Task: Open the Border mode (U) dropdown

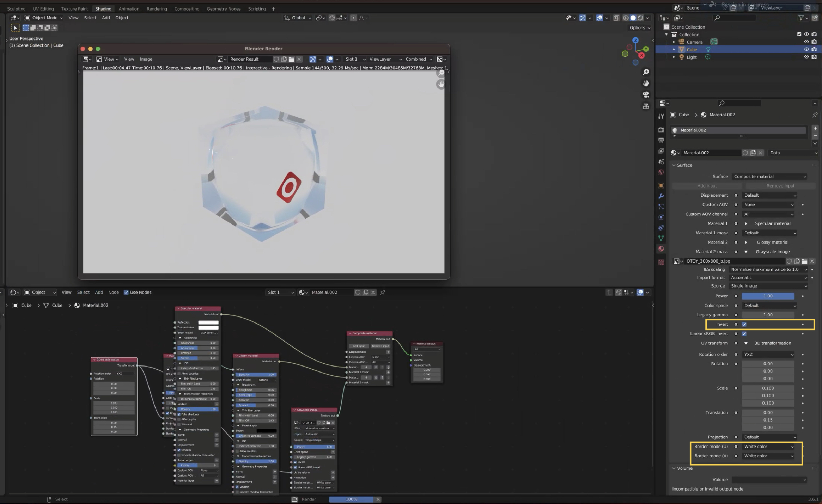Action: click(x=768, y=447)
